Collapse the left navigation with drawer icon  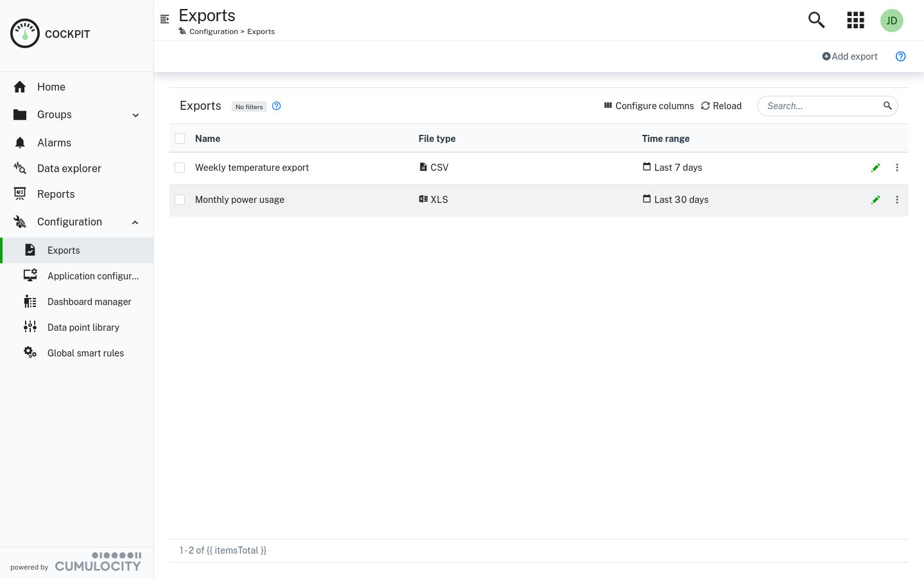tap(165, 19)
